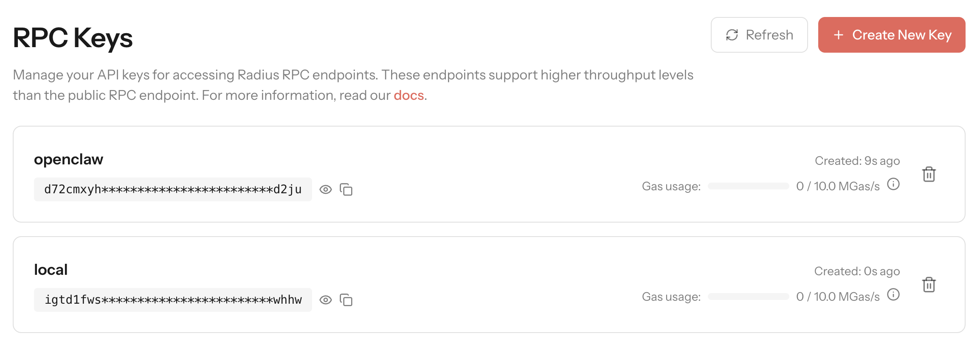Delete the openclaw RPC key
The width and height of the screenshot is (980, 350).
(929, 174)
